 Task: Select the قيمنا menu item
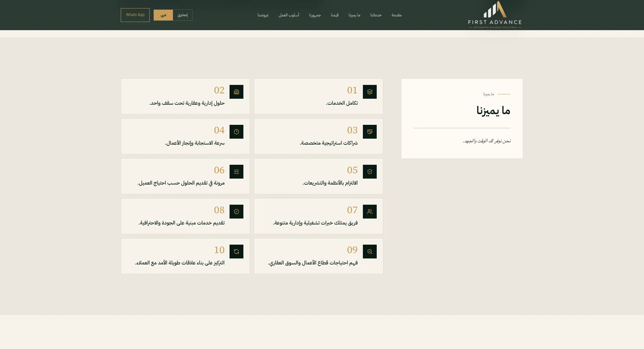(x=335, y=15)
